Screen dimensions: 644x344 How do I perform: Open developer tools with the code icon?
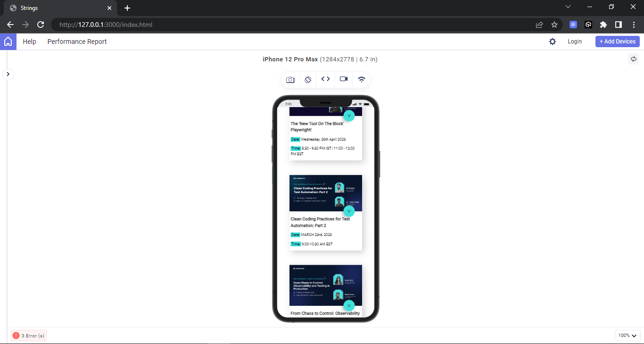[x=325, y=79]
